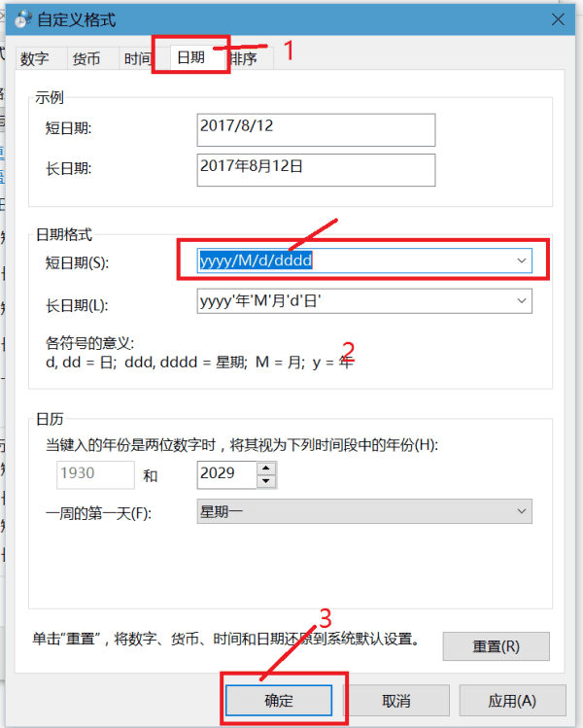Expand the 长日期(L) dropdown arrow
This screenshot has height=728, width=583.
tap(522, 301)
